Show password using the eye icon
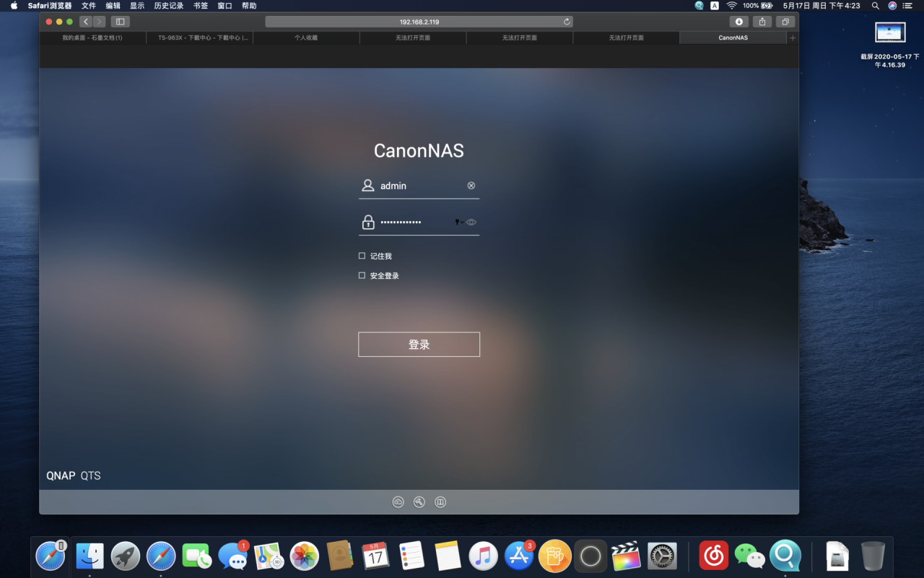The image size is (924, 578). (471, 223)
